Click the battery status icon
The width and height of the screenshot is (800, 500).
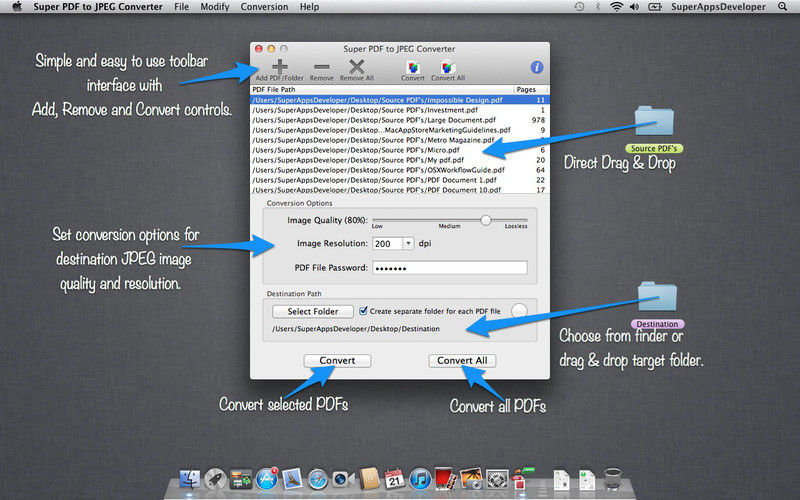[655, 7]
